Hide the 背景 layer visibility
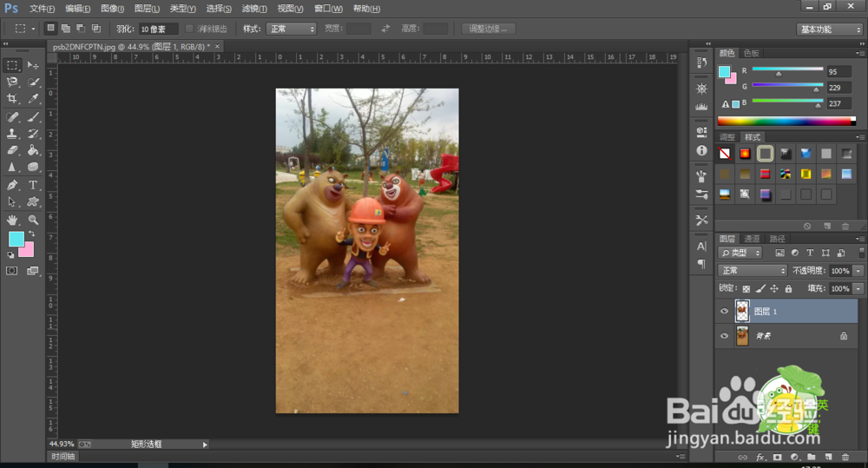The image size is (868, 468). (x=724, y=336)
